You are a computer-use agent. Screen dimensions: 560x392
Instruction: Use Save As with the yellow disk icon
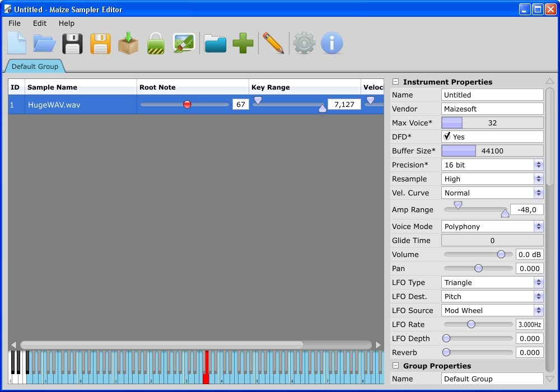100,43
